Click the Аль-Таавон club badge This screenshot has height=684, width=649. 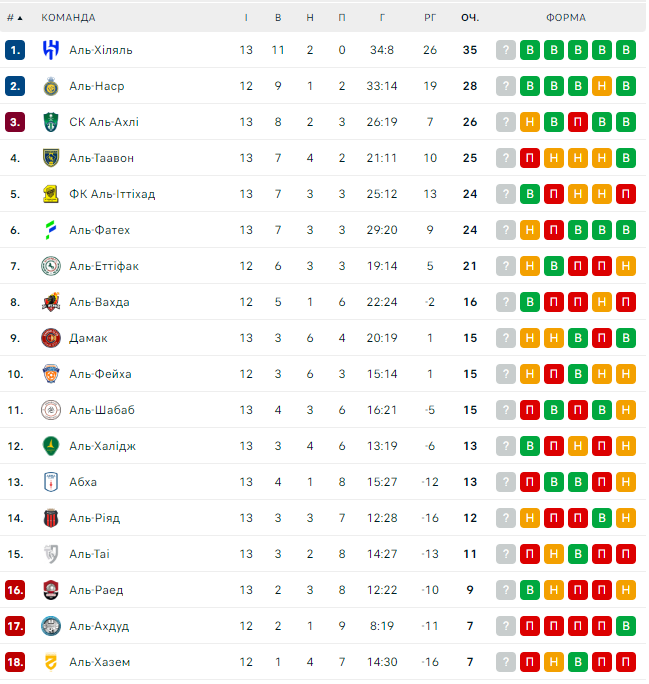click(51, 158)
